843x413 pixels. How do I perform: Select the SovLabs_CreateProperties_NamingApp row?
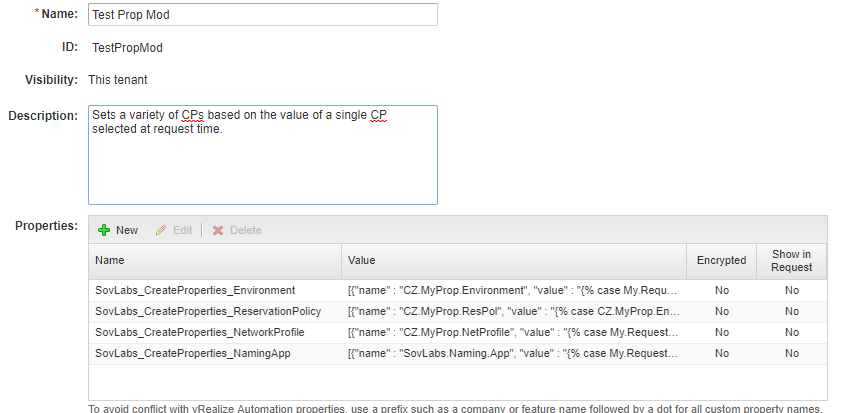(x=194, y=353)
